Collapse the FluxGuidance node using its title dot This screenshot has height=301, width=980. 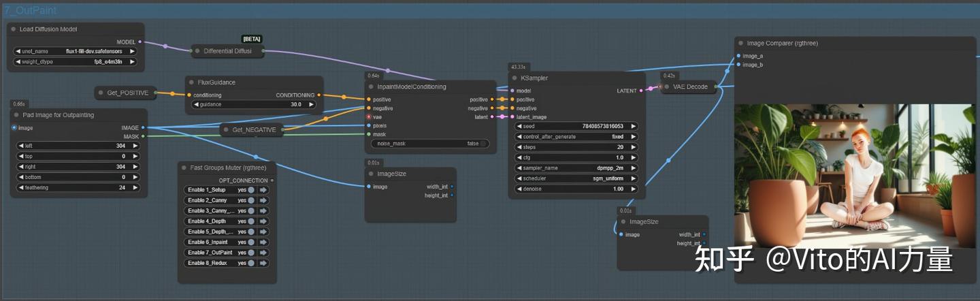pos(192,82)
